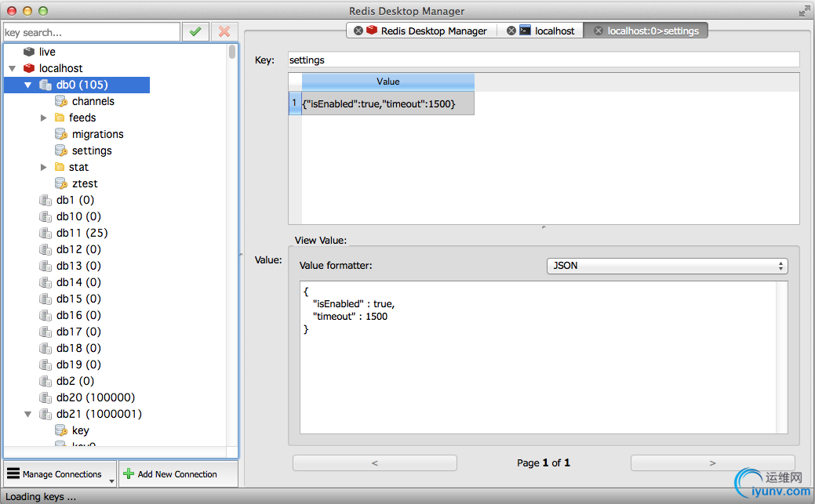Expand the feeds folder
The width and height of the screenshot is (815, 504).
click(44, 118)
